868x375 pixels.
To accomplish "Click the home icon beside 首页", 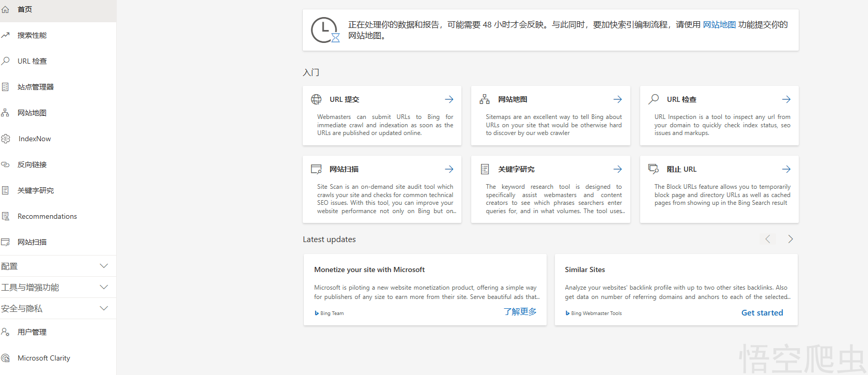I will click(x=5, y=9).
